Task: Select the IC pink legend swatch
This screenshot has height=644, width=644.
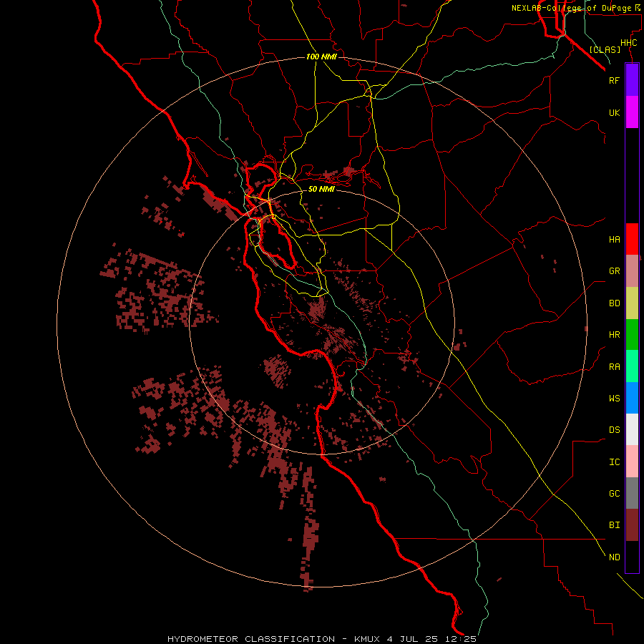Action: (632, 462)
